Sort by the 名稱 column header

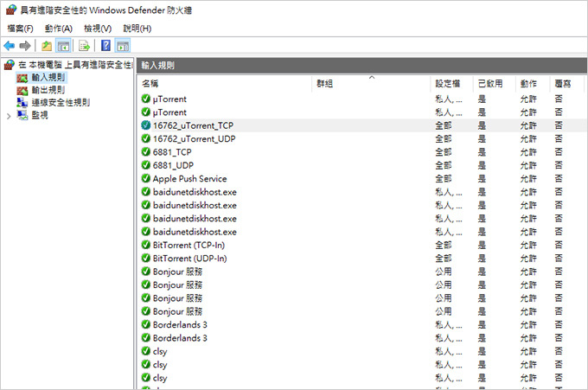(x=226, y=84)
